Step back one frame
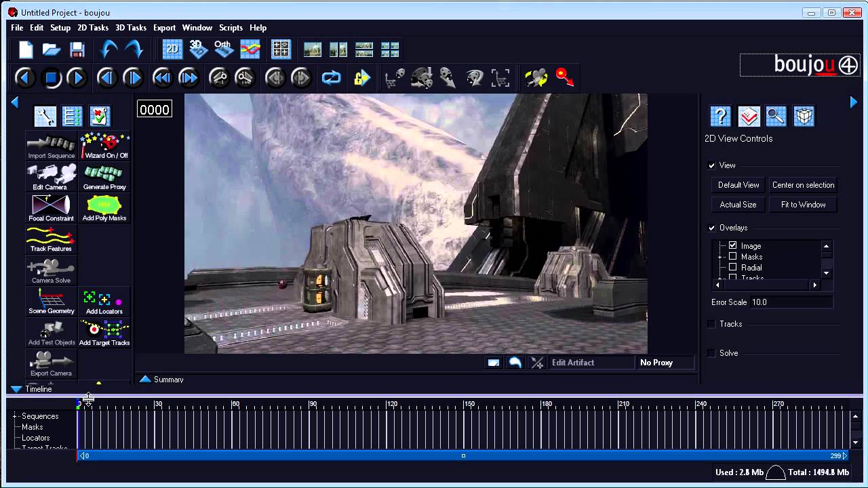This screenshot has width=868, height=488. [x=106, y=78]
